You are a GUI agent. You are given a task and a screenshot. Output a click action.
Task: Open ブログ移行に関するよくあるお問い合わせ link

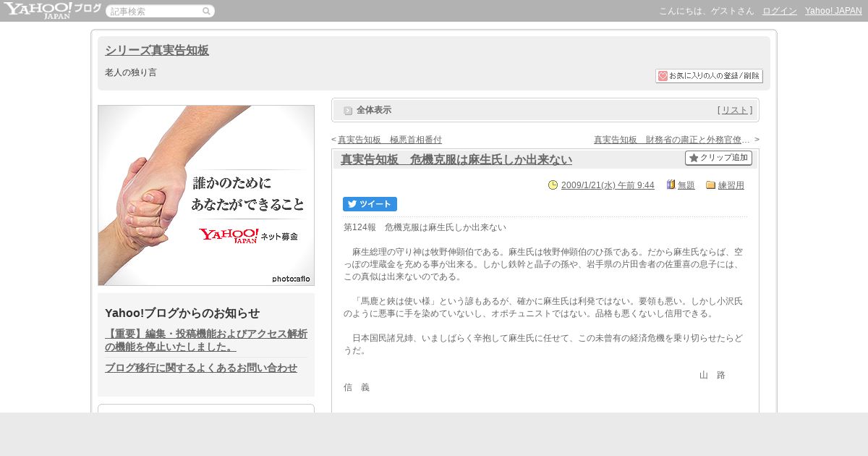pyautogui.click(x=201, y=368)
